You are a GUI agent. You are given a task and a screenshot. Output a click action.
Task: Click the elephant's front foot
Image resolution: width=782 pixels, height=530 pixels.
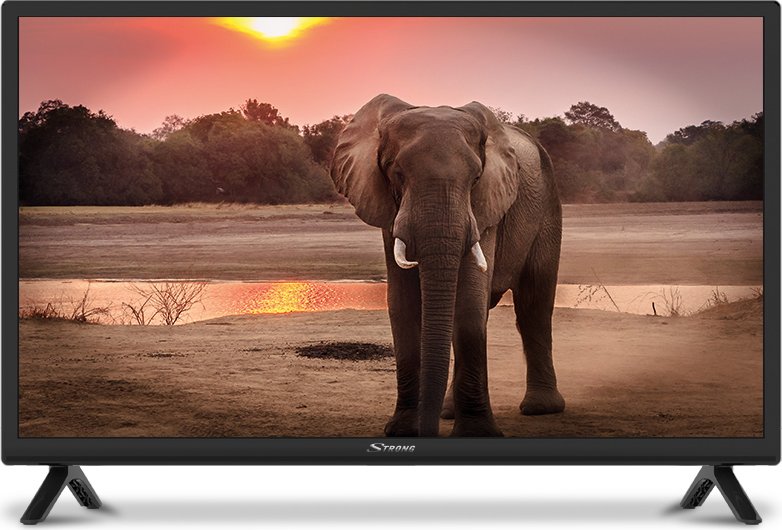coord(405,422)
